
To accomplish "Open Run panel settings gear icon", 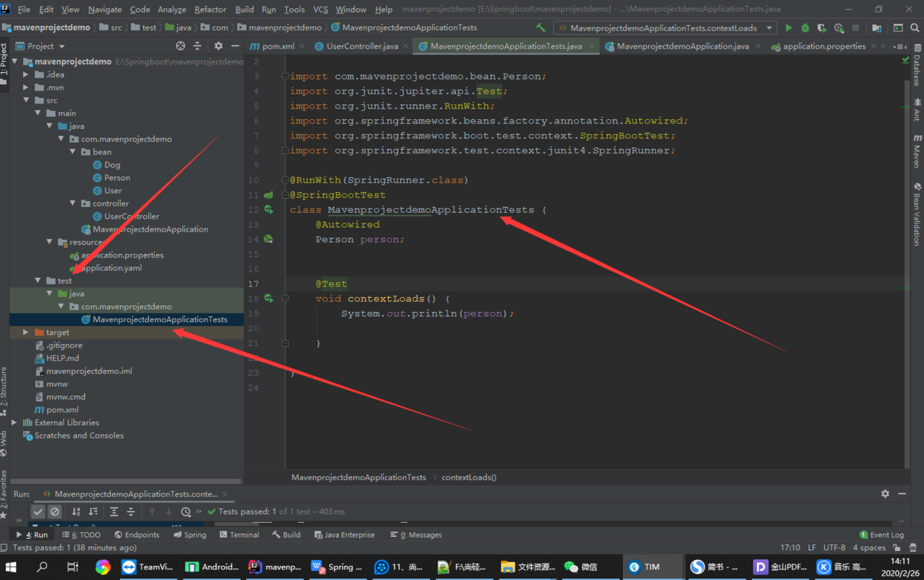I will click(885, 494).
